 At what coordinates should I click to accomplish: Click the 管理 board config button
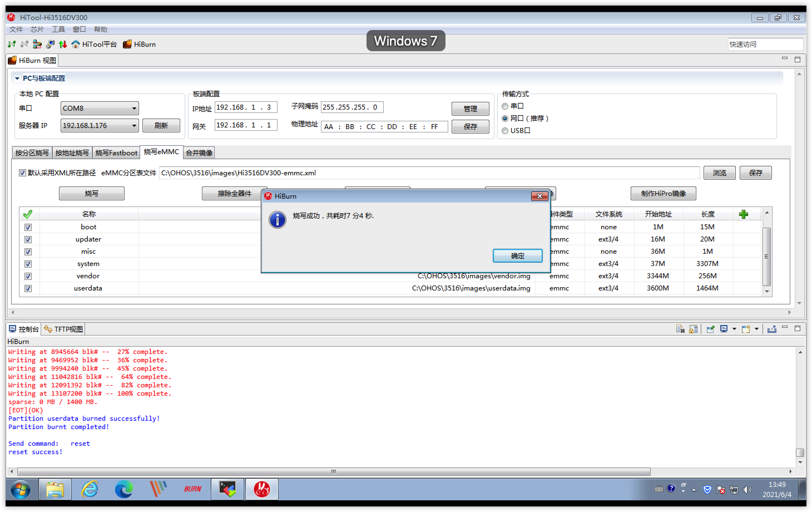click(470, 109)
